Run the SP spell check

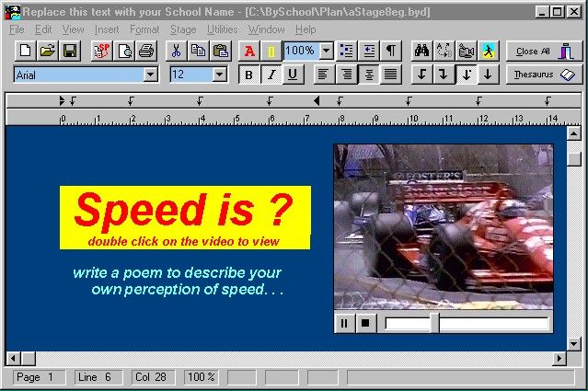tap(102, 51)
